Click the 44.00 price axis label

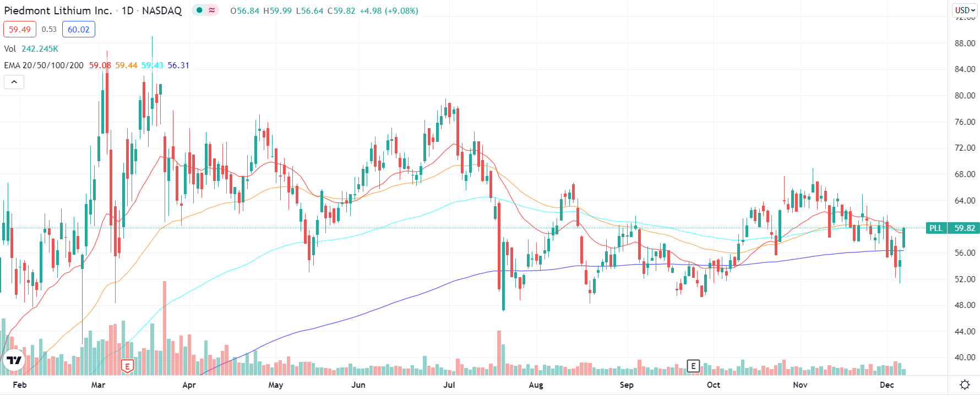click(x=965, y=331)
